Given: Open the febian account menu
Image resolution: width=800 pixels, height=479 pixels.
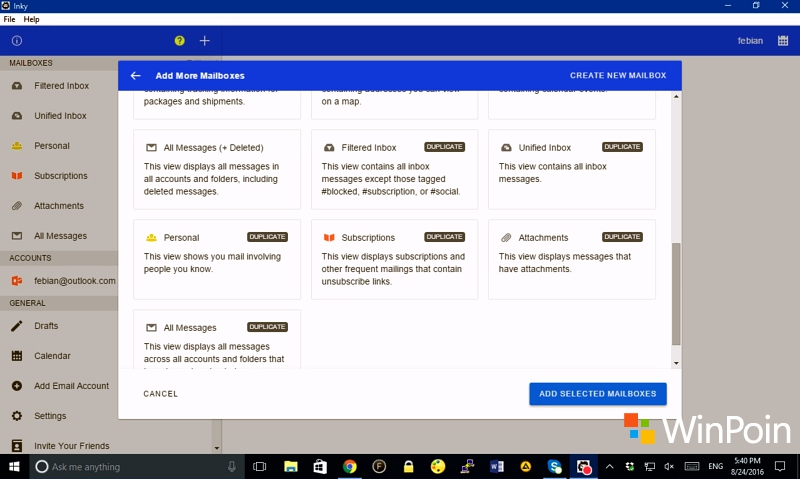Looking at the screenshot, I should [x=749, y=41].
